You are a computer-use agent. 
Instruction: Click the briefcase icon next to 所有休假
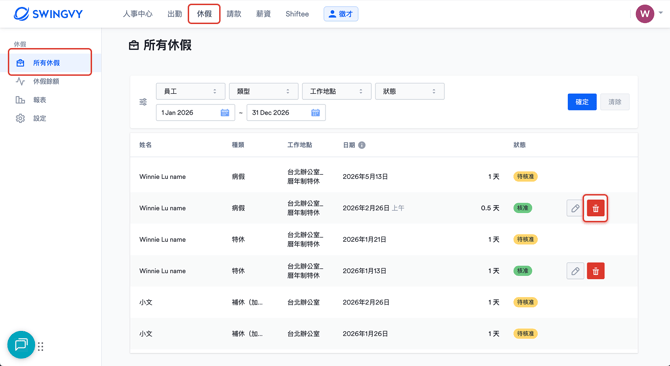click(x=20, y=63)
